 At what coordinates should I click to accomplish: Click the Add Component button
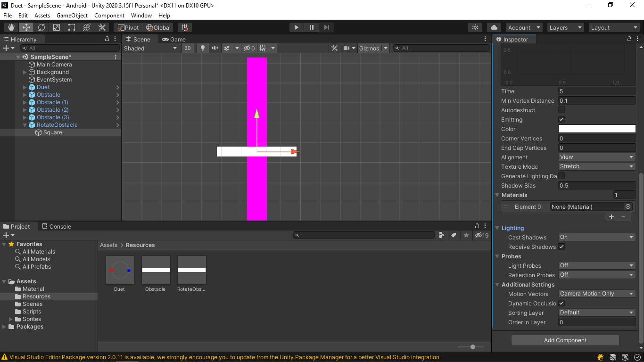pyautogui.click(x=565, y=340)
